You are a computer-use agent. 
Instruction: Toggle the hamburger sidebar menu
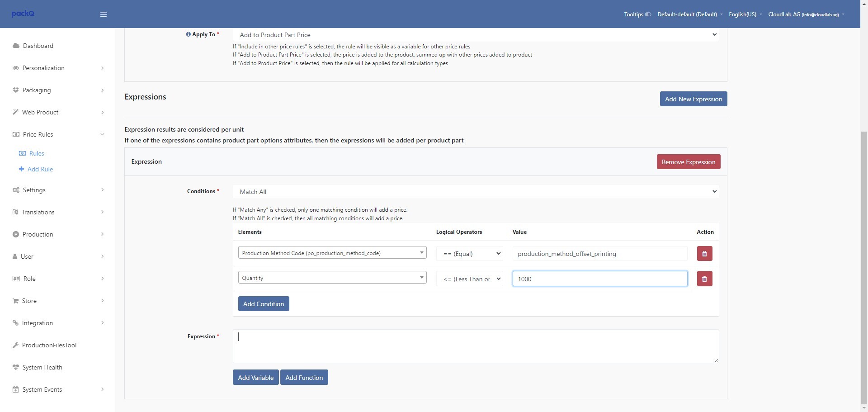pos(104,14)
